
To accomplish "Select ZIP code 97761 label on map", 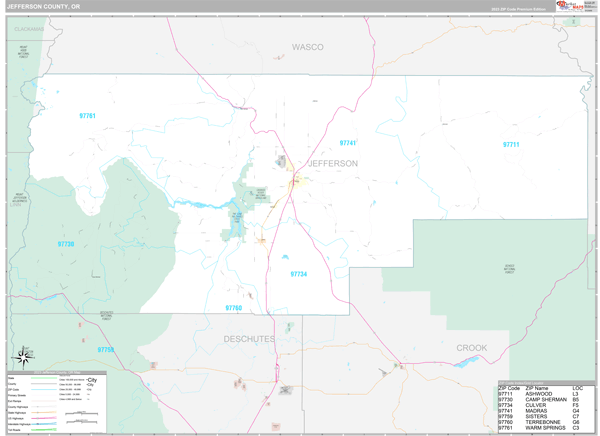I will [x=87, y=117].
